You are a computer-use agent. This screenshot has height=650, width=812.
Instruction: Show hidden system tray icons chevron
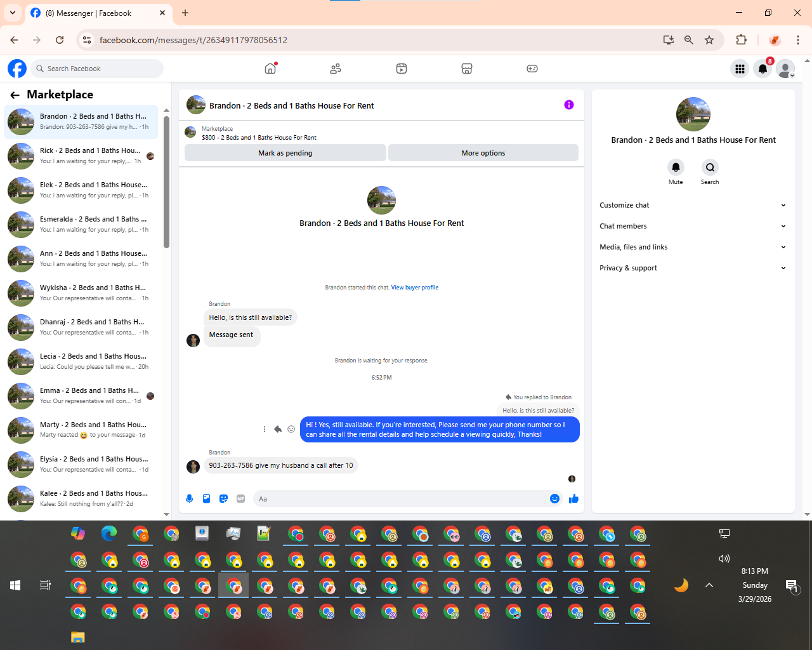tap(709, 585)
